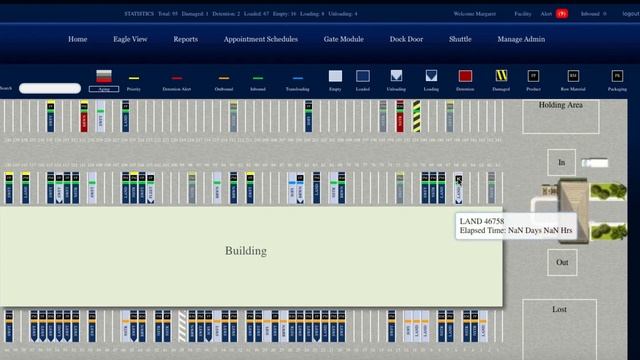Click the Product (PF) legend icon
This screenshot has height=360, width=640.
pyautogui.click(x=533, y=76)
